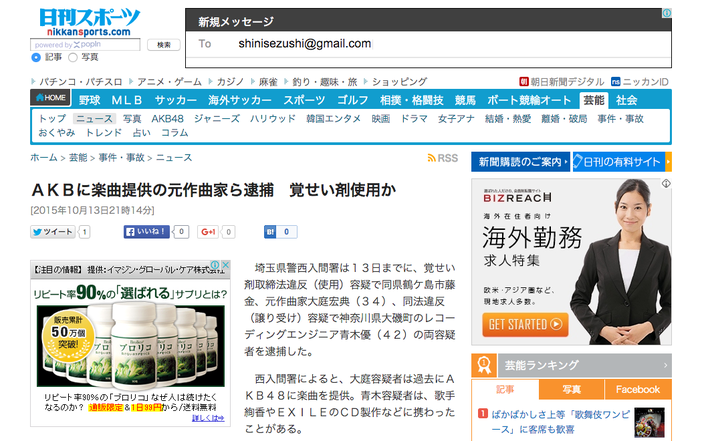Click the 麻雀 link
This screenshot has height=441, width=702.
click(x=268, y=82)
